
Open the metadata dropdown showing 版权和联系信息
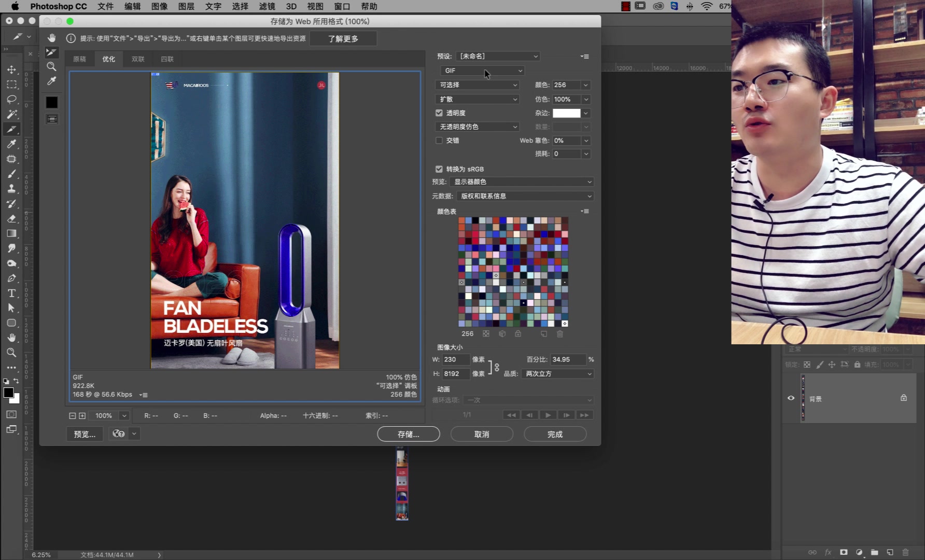tap(525, 196)
